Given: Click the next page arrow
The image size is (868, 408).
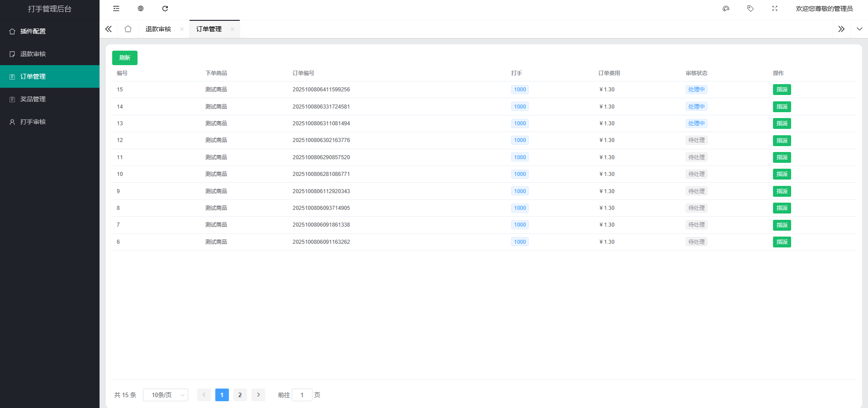Looking at the screenshot, I should coord(258,395).
